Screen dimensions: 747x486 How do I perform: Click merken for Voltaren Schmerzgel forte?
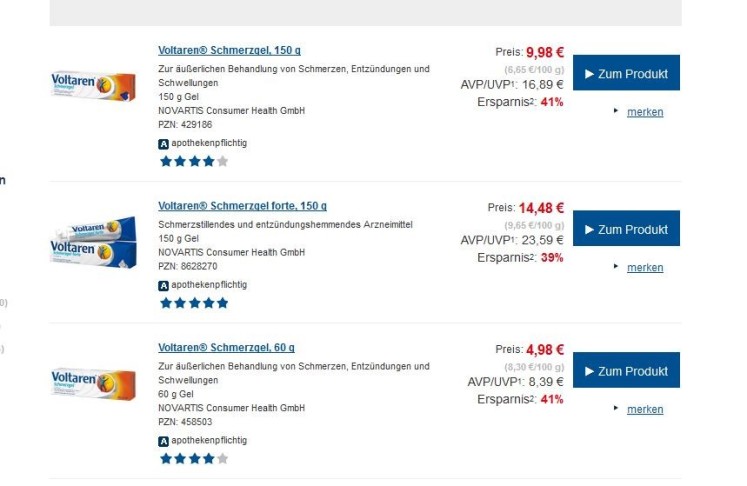coord(644,268)
